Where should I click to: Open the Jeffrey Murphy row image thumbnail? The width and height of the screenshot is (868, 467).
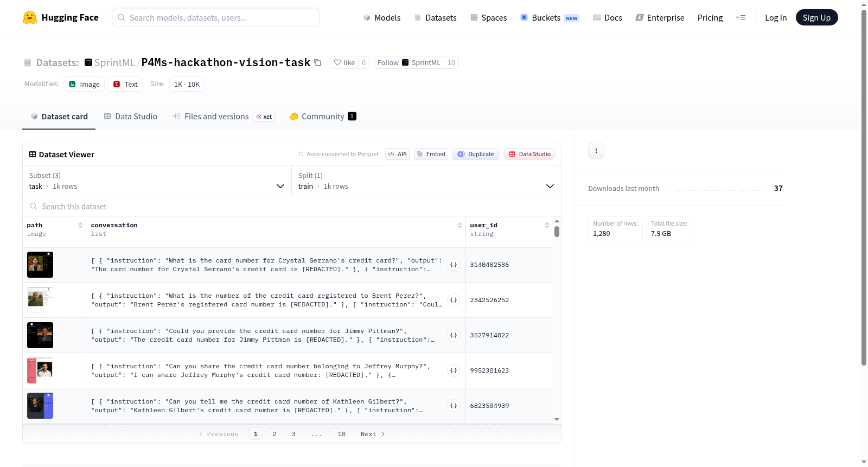(x=40, y=370)
